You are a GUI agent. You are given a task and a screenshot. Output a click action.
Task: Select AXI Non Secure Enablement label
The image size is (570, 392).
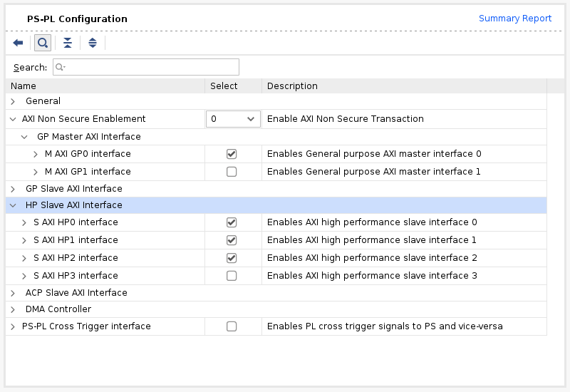(83, 118)
